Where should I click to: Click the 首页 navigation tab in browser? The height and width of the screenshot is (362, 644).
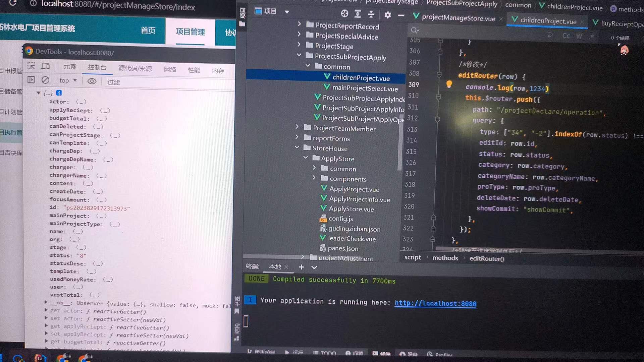148,31
